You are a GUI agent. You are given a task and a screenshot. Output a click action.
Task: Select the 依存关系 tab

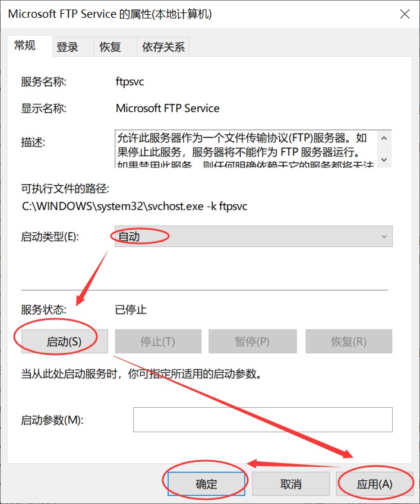[x=163, y=47]
